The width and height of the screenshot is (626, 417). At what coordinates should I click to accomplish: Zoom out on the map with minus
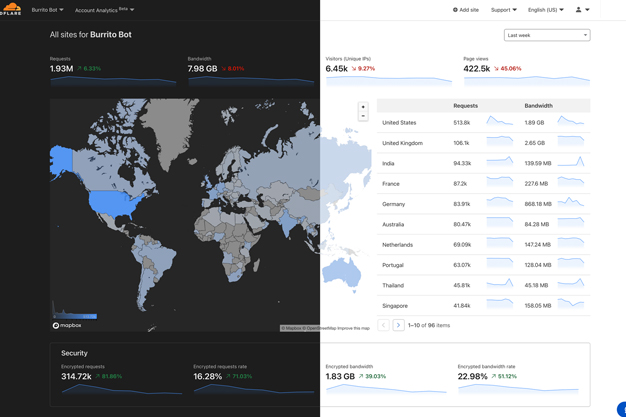[x=363, y=116]
